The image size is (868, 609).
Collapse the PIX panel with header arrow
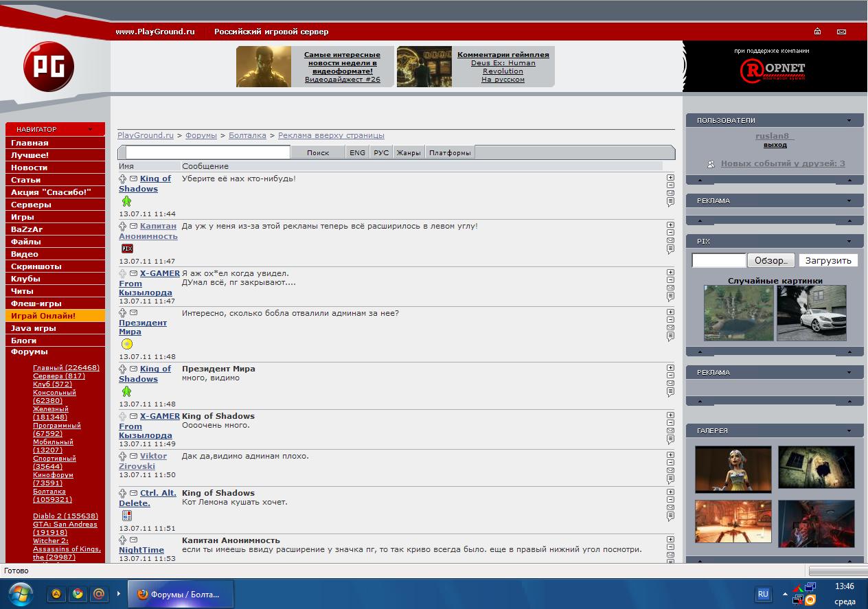(x=849, y=242)
